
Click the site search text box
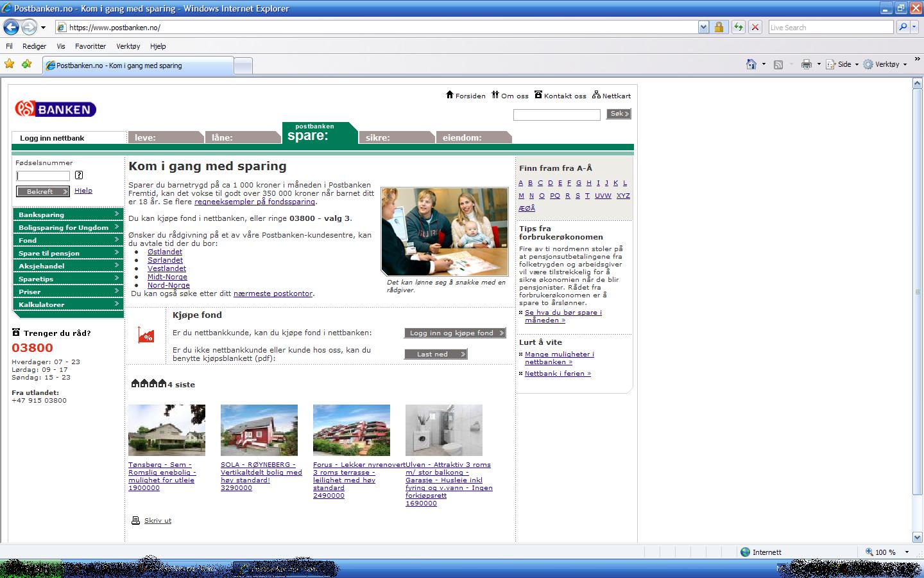[x=557, y=114]
